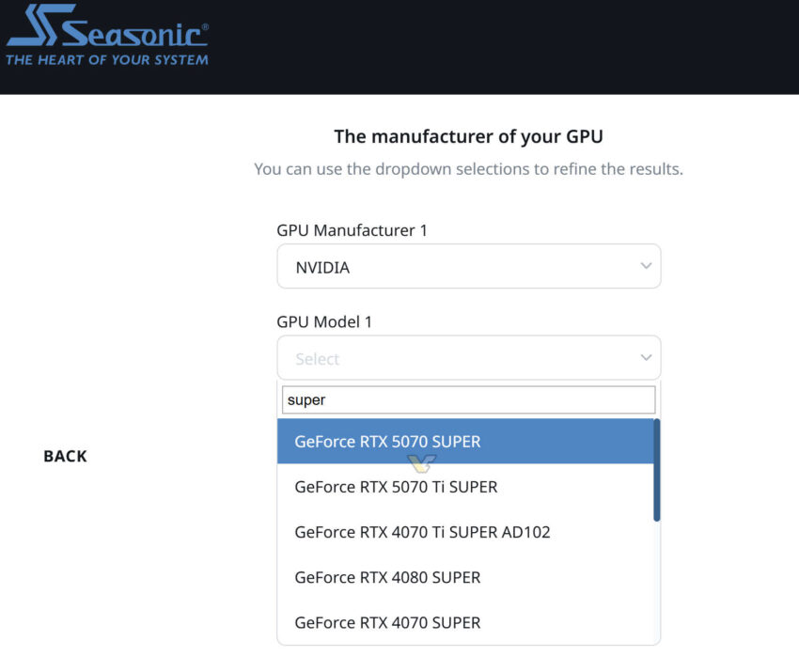The image size is (799, 672).
Task: Select the GeForce RTX 4080 SUPER entry
Action: (x=387, y=577)
